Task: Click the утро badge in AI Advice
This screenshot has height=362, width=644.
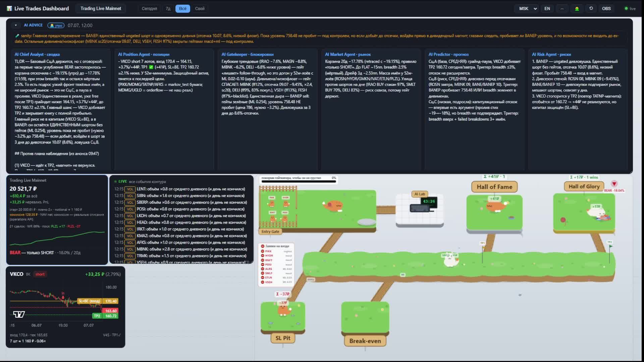Action: [56, 25]
